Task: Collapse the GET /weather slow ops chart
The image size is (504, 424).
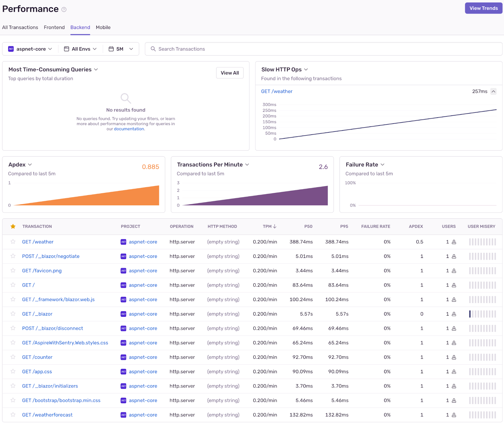Action: point(494,91)
